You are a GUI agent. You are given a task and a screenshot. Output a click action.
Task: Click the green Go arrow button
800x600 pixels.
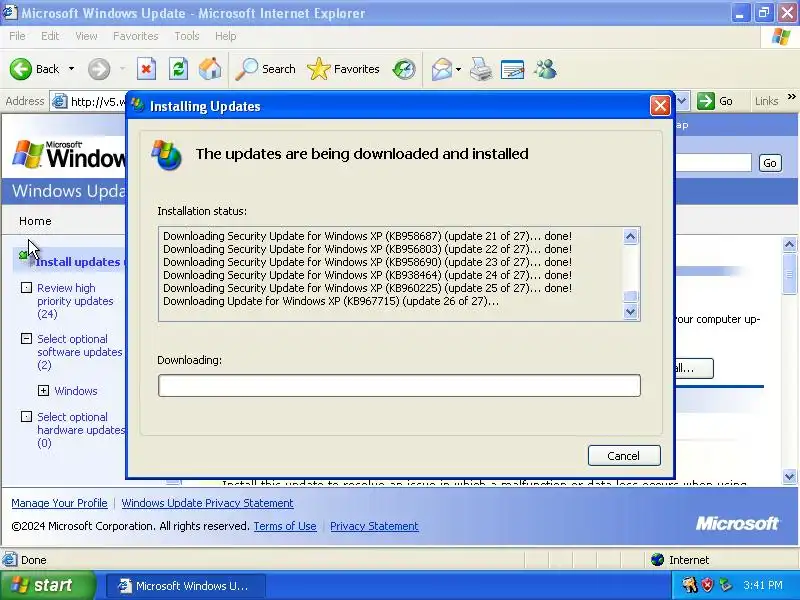click(x=706, y=101)
